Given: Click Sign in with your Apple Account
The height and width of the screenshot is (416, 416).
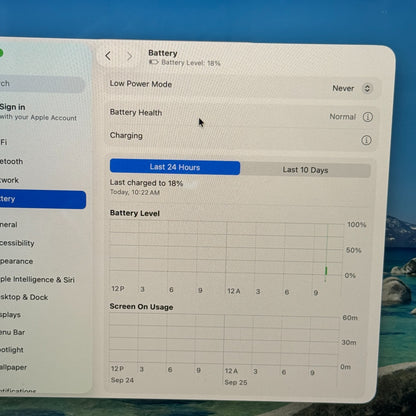Looking at the screenshot, I should 38,112.
